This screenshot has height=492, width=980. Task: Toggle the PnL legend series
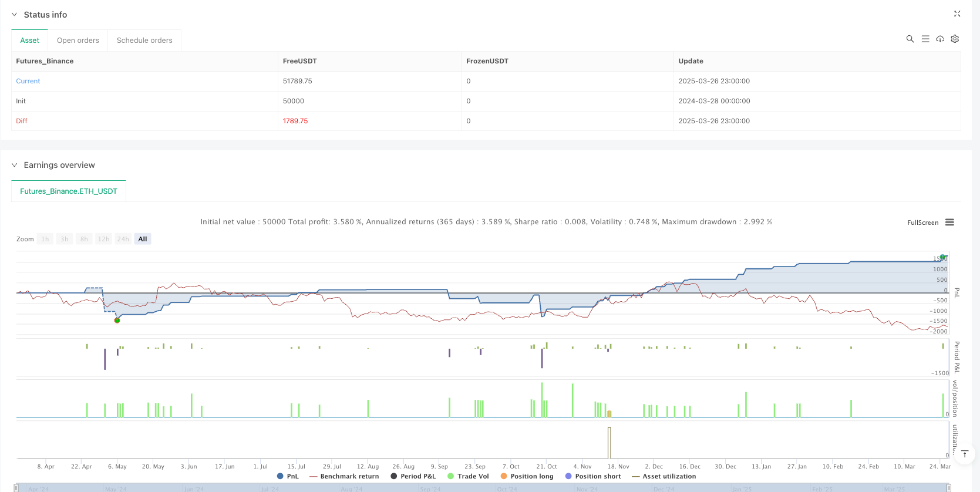(288, 476)
